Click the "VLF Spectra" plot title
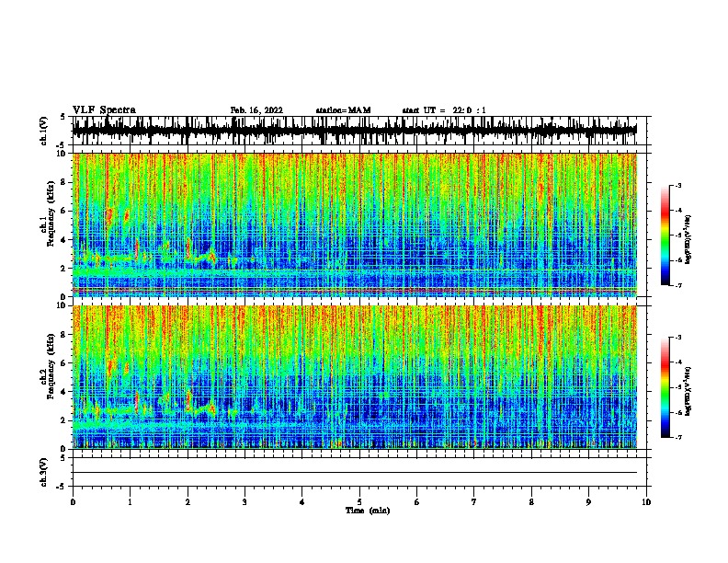728x563 pixels. [104, 110]
